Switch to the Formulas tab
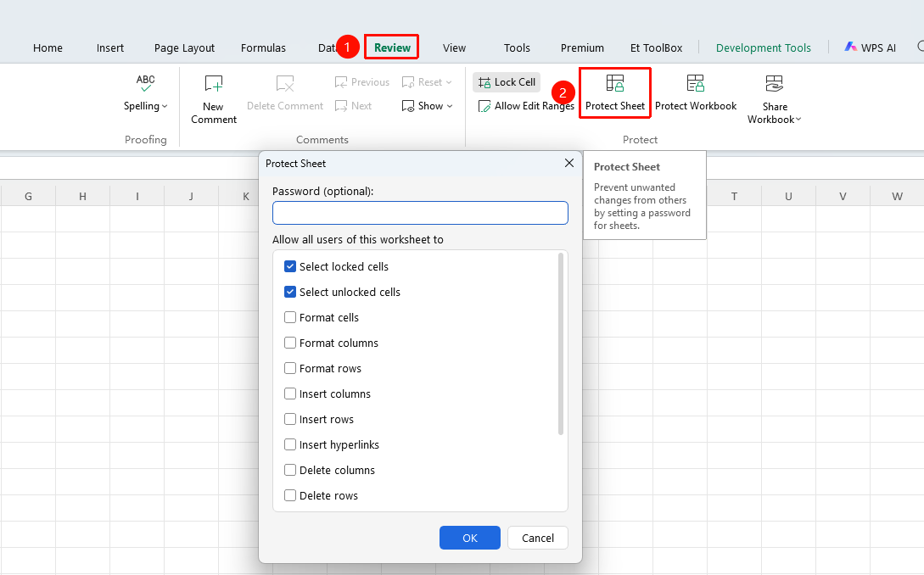Viewport: 924px width, 575px height. point(263,47)
